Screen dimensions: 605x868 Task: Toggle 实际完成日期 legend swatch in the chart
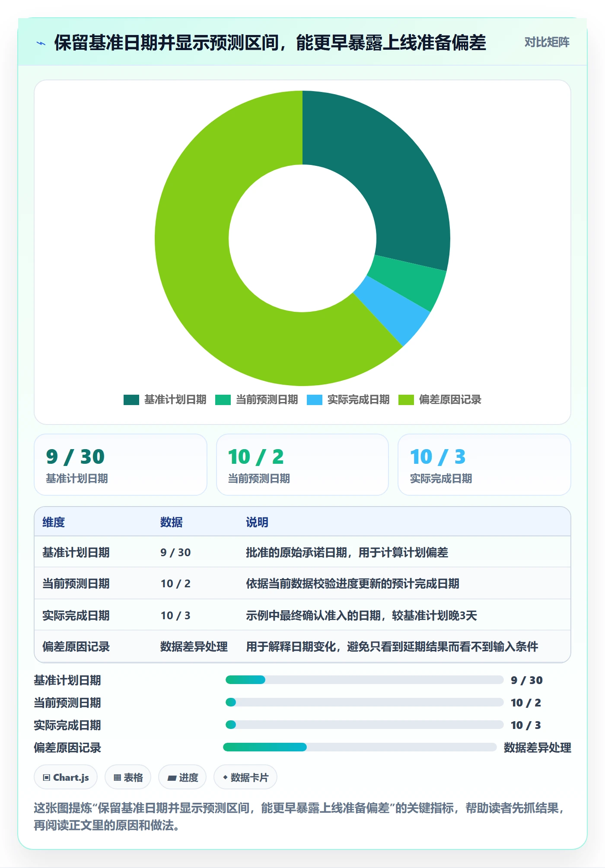click(x=314, y=400)
